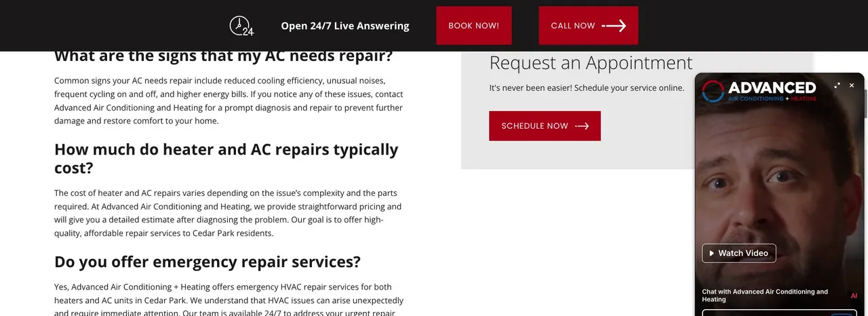Click the BOOK NOW! button
868x316 pixels.
tap(474, 26)
